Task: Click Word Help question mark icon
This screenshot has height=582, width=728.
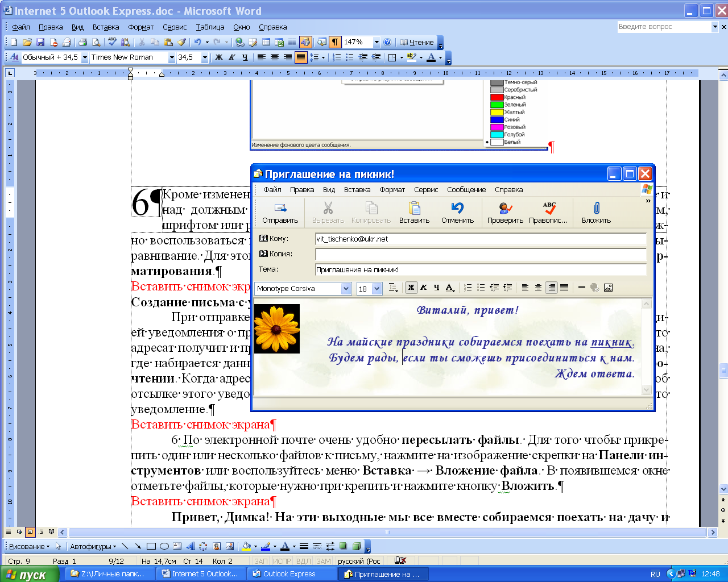Action: pos(387,42)
